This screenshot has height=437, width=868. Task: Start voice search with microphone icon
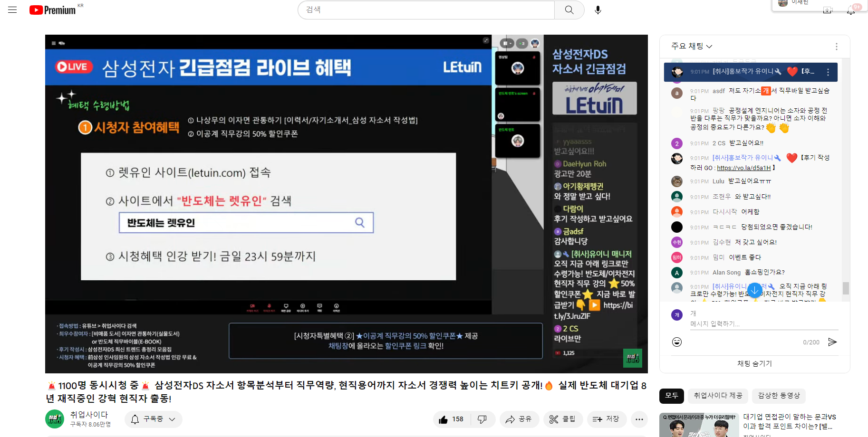click(598, 10)
